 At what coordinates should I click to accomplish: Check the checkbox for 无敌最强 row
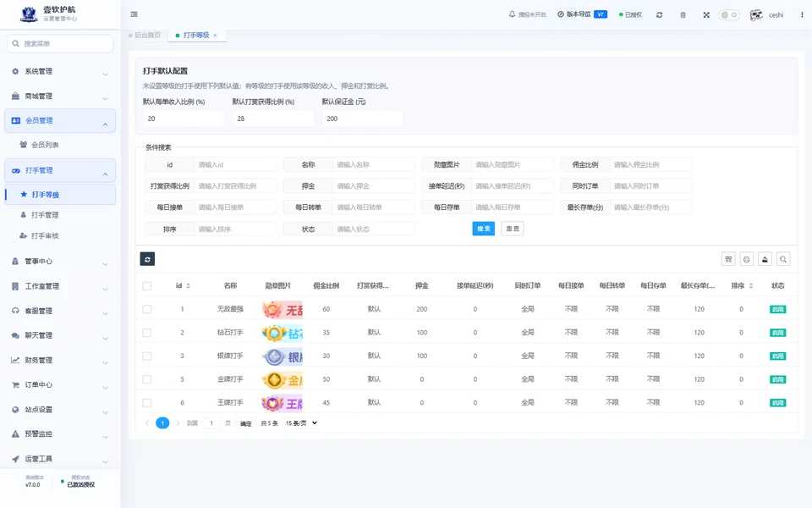pos(147,310)
